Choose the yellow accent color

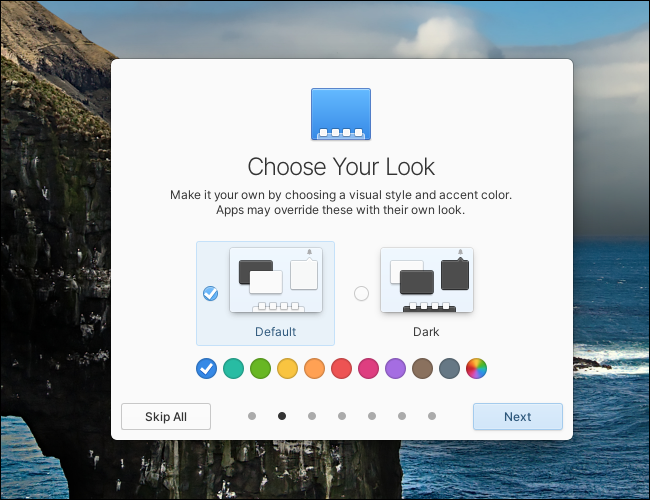pos(287,368)
